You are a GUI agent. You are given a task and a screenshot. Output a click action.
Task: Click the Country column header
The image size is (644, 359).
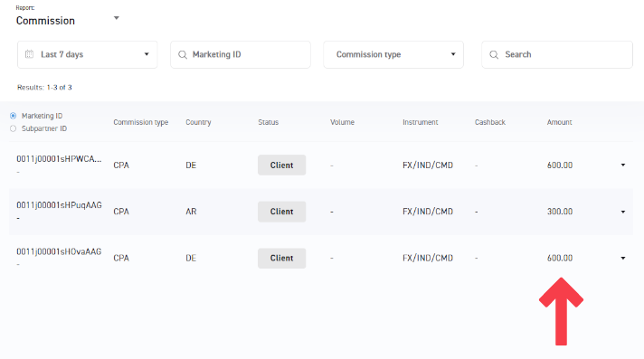coord(198,122)
